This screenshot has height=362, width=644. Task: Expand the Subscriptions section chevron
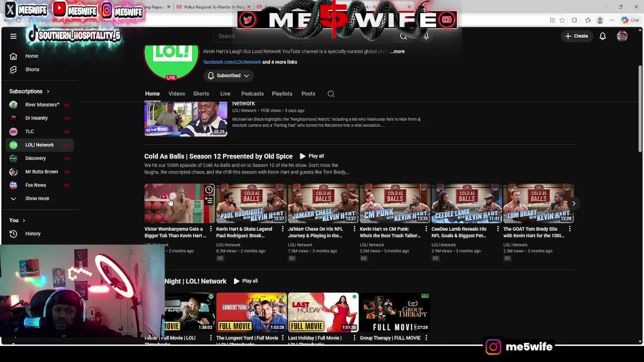[x=48, y=92]
